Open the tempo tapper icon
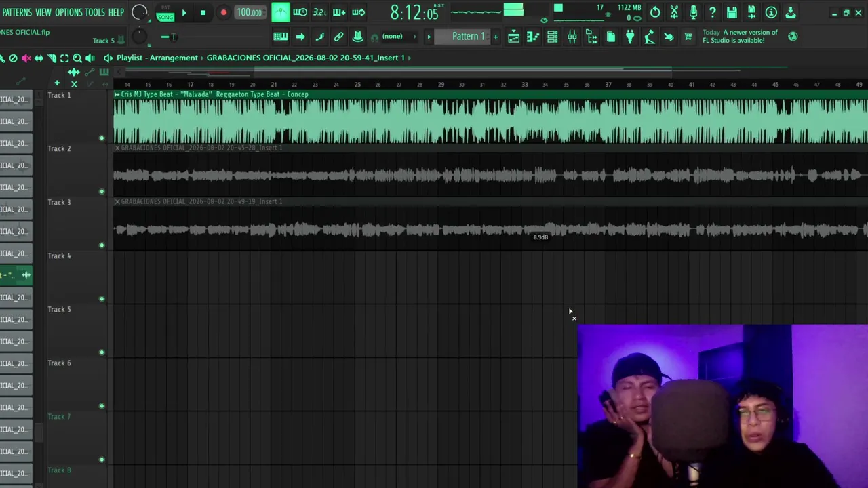The width and height of the screenshot is (868, 488). coord(650,37)
